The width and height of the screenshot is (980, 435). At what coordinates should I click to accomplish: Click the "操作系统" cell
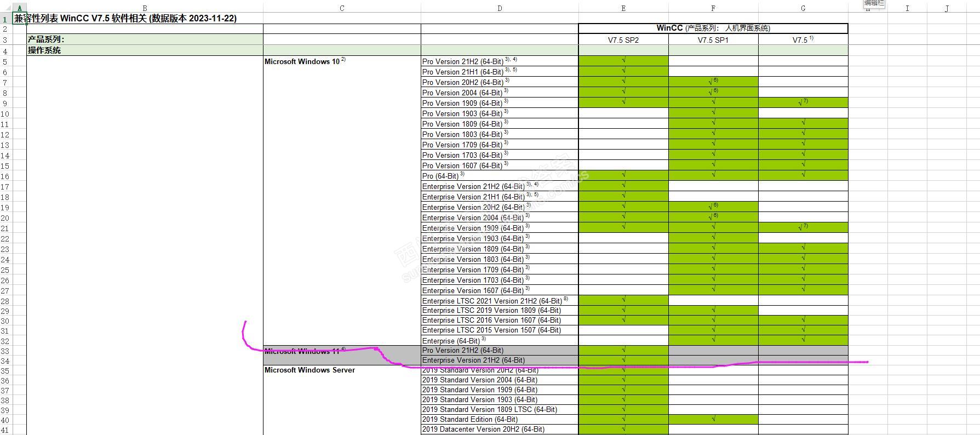click(x=145, y=50)
